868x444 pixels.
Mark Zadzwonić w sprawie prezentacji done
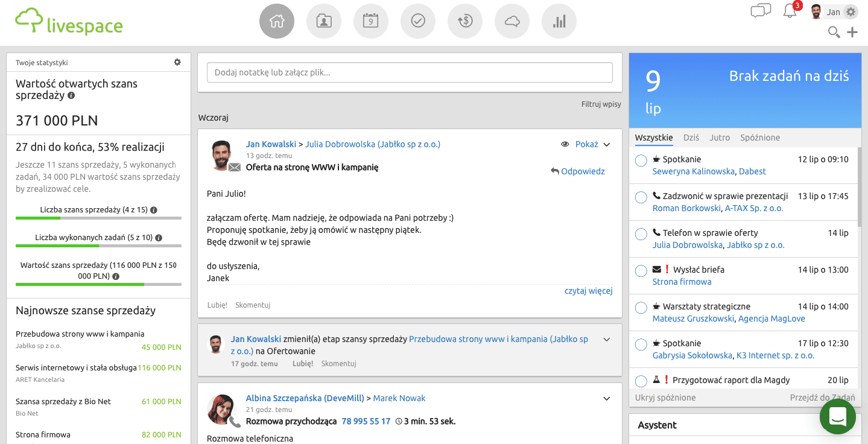[641, 198]
